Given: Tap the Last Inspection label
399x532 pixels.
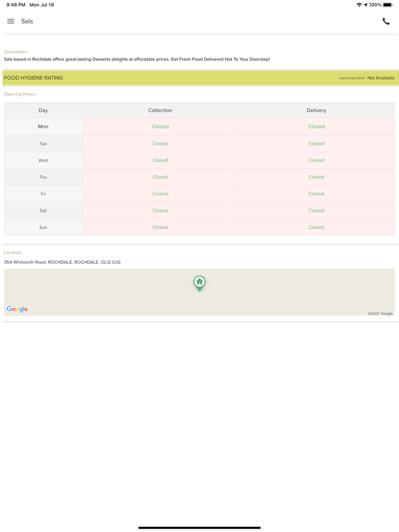Looking at the screenshot, I should coord(352,77).
